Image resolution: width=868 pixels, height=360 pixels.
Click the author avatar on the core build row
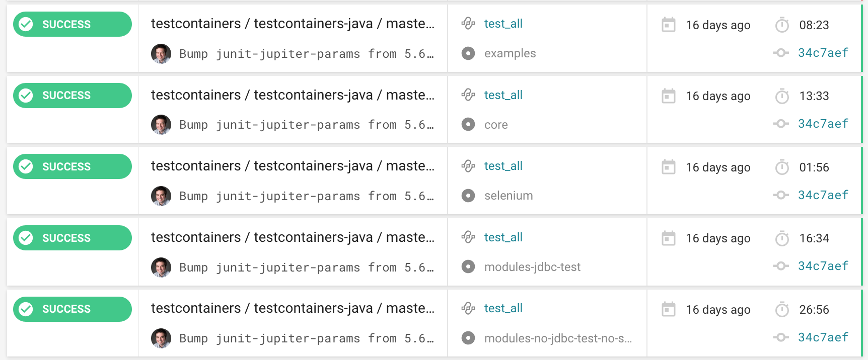point(161,124)
